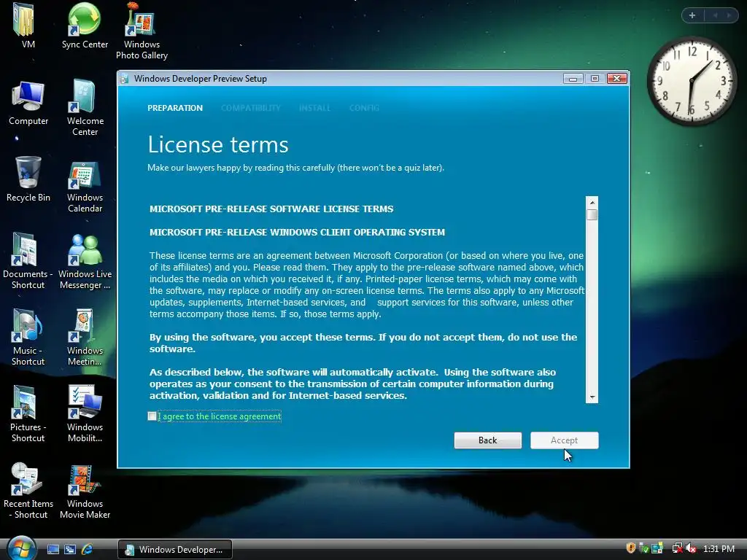Maximize the setup window

point(595,79)
